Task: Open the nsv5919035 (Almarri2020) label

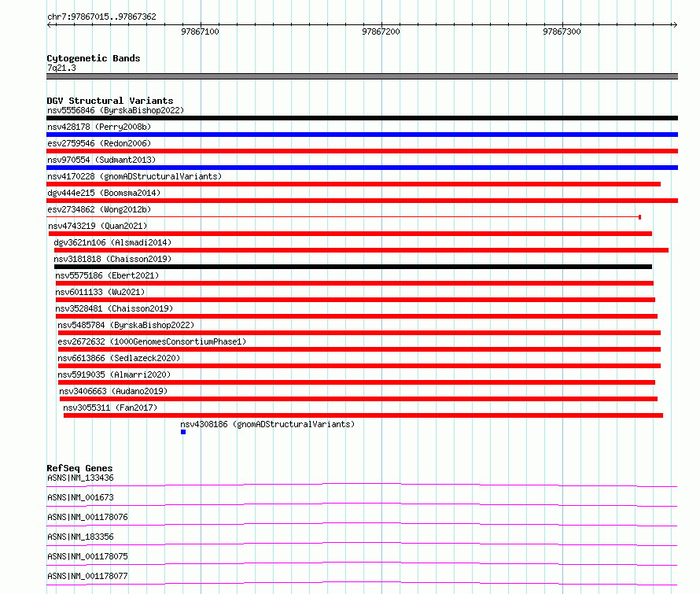Action: coord(114,374)
